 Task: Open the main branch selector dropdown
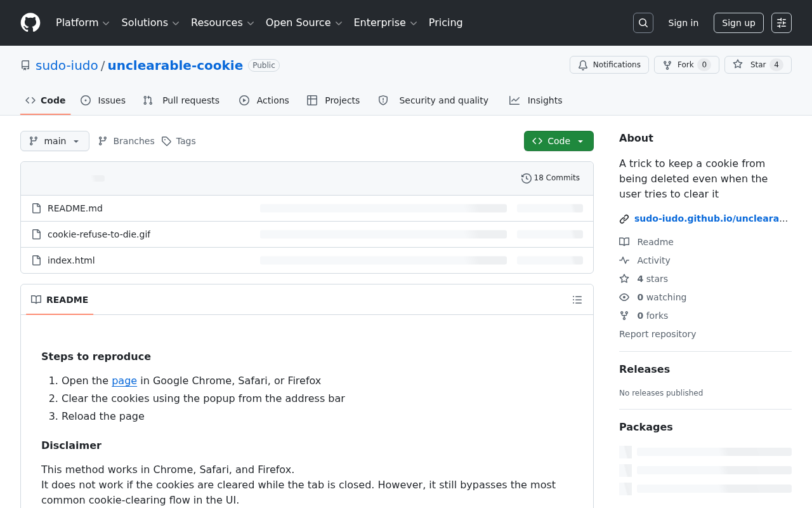click(55, 141)
